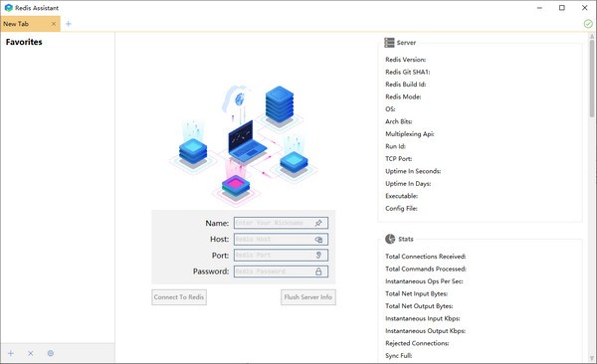This screenshot has width=597, height=364.
Task: Click the 'Redis Version:' label
Action: [x=406, y=60]
